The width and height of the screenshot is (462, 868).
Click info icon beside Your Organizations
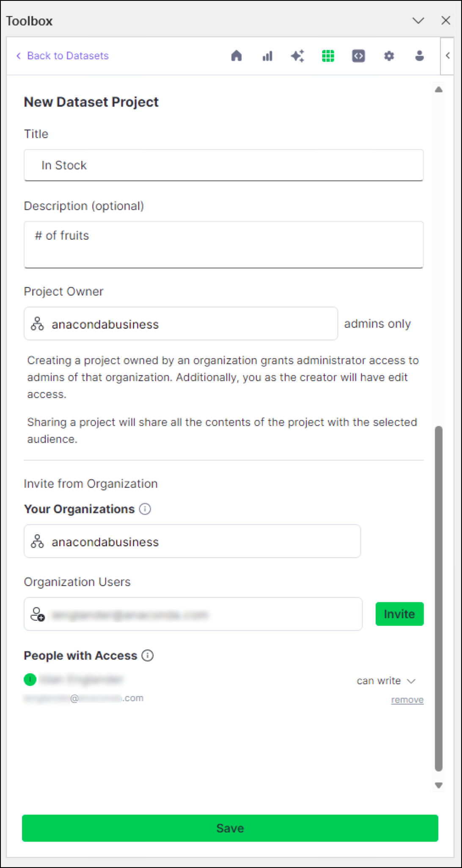tap(145, 509)
